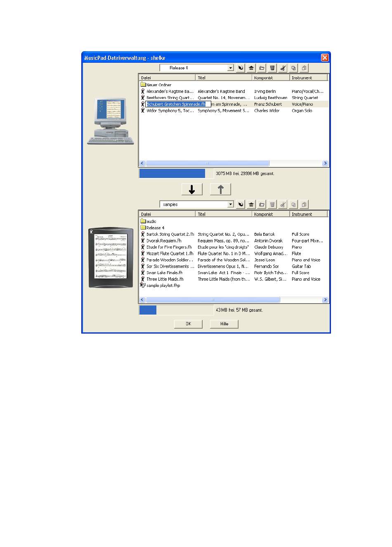Click the home icon beside Release 4 dropdown
The image size is (392, 547).
[251, 68]
